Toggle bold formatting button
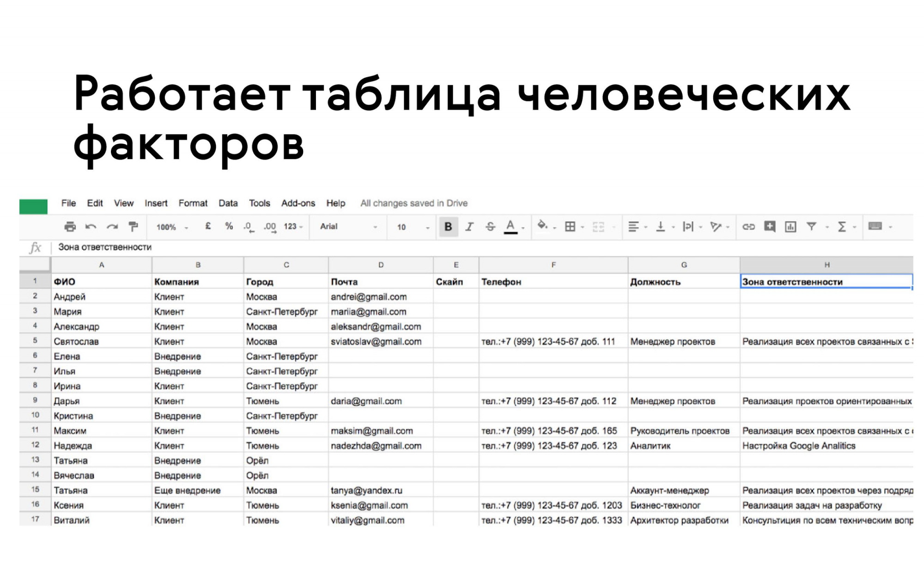 448,227
